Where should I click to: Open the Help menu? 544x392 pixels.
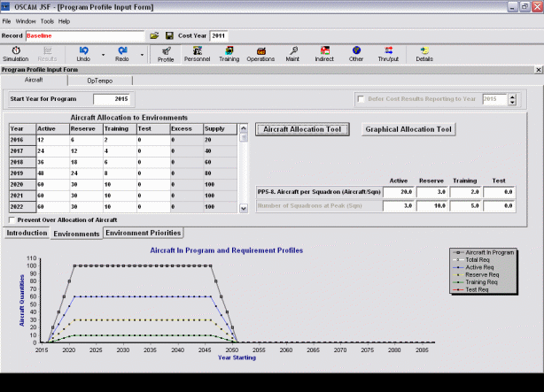(x=64, y=21)
